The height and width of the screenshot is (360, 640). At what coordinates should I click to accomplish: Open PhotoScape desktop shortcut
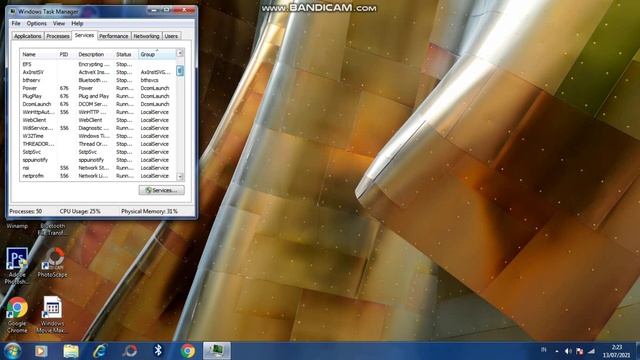click(53, 262)
